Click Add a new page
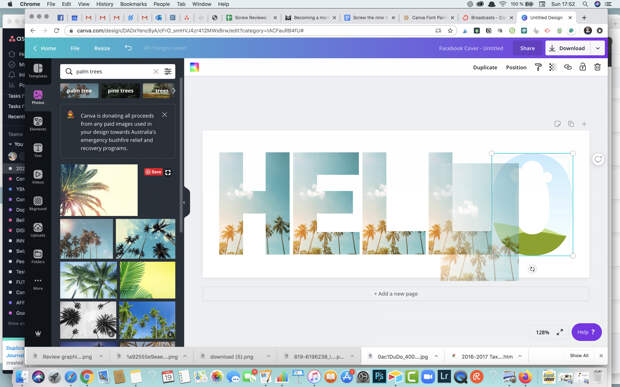620x387 pixels. 396,294
